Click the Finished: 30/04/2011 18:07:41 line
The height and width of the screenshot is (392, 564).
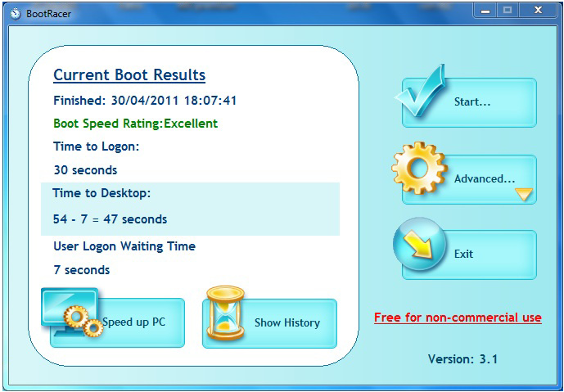click(145, 101)
